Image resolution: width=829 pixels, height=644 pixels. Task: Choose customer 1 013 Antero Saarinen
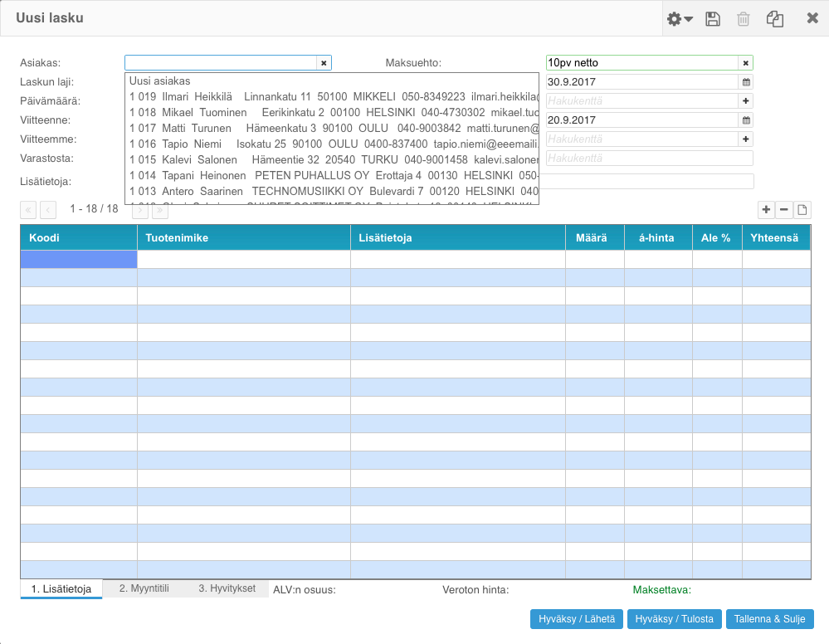click(331, 192)
